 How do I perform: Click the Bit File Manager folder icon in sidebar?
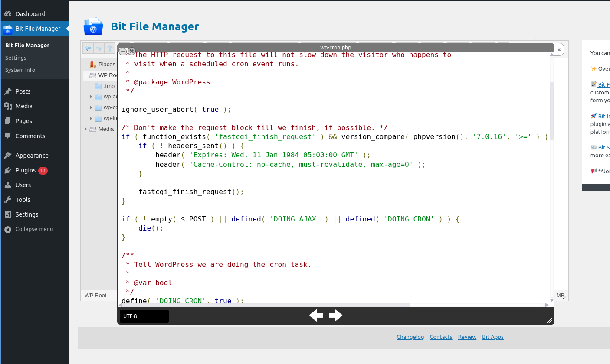click(8, 29)
